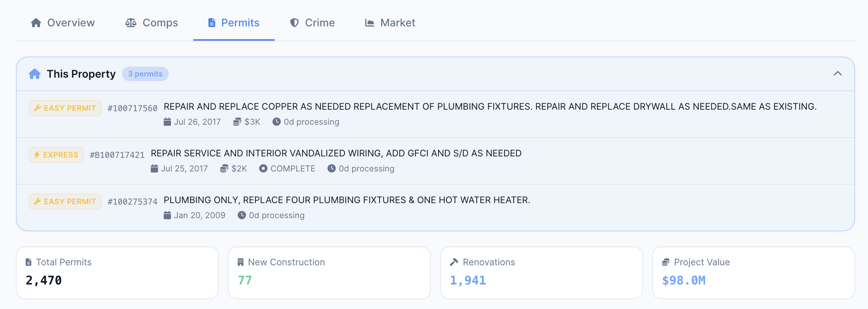Click EASY PERMIT badge for permit #100717560
868x309 pixels.
click(x=65, y=108)
